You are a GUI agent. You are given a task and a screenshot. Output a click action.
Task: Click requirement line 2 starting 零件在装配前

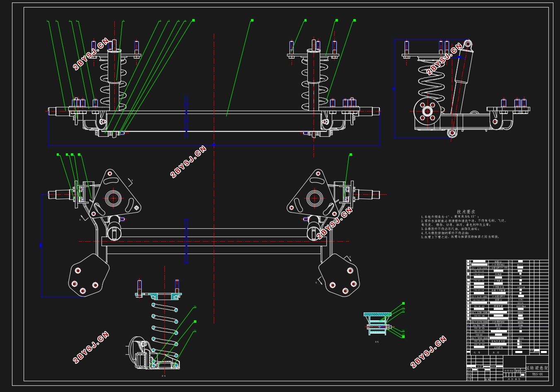pyautogui.click(x=463, y=220)
